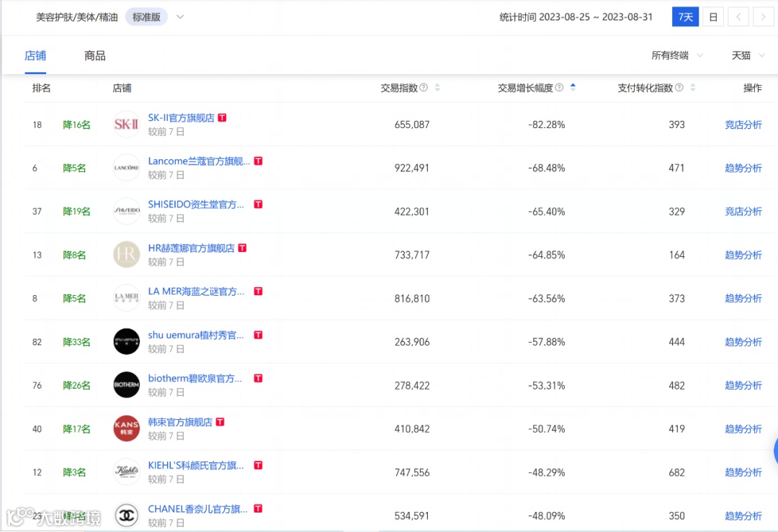Click the SK-II brand logo
The image size is (778, 532).
127,124
